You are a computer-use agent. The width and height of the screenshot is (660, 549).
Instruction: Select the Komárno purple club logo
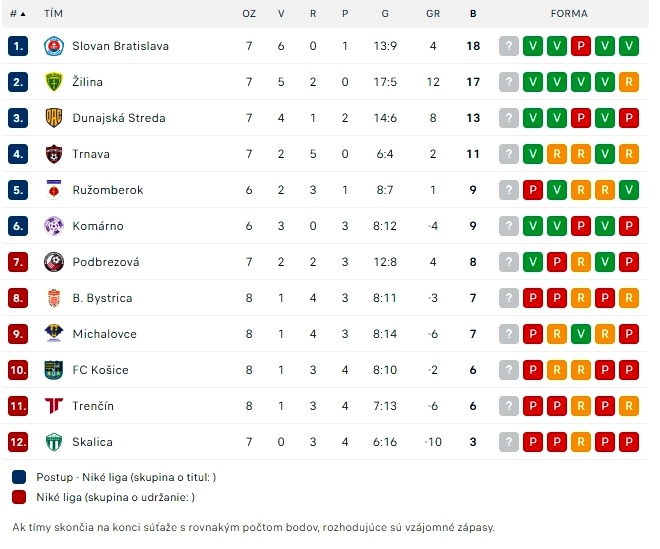(54, 226)
